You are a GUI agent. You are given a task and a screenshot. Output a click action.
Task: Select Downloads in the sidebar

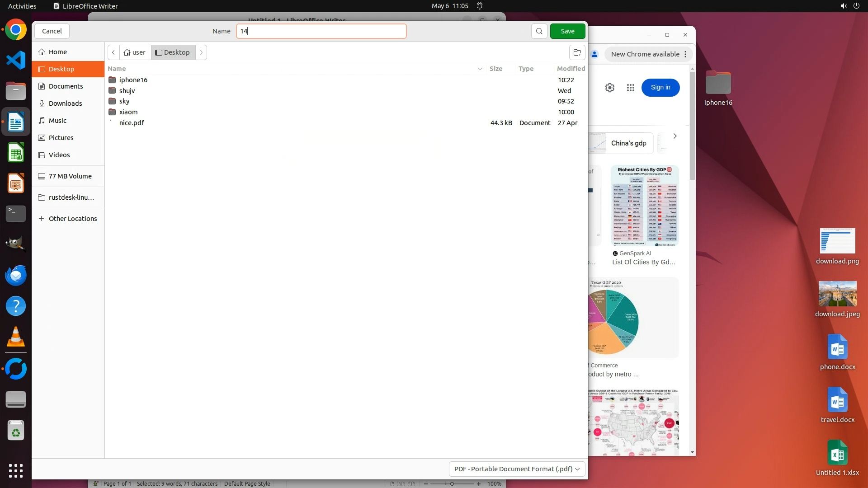pyautogui.click(x=65, y=103)
